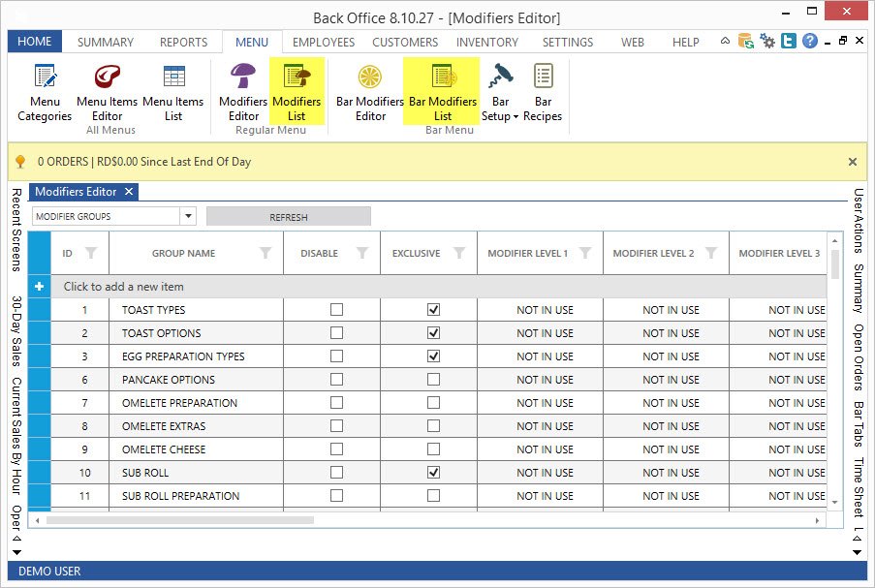Close the Modifiers Editor tab
The image size is (875, 588).
click(x=130, y=192)
